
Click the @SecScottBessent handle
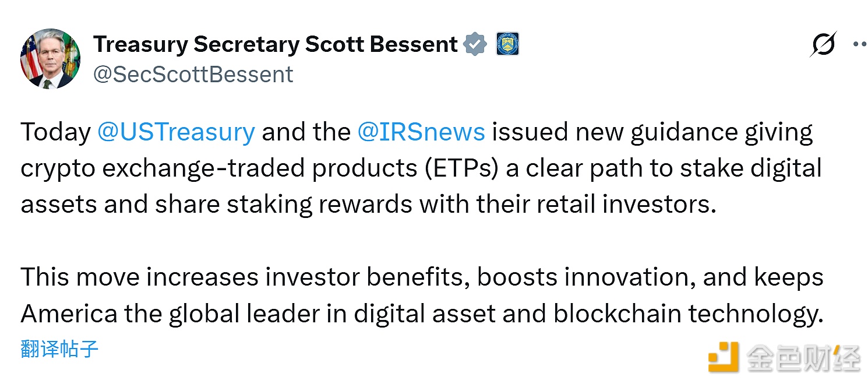click(193, 75)
